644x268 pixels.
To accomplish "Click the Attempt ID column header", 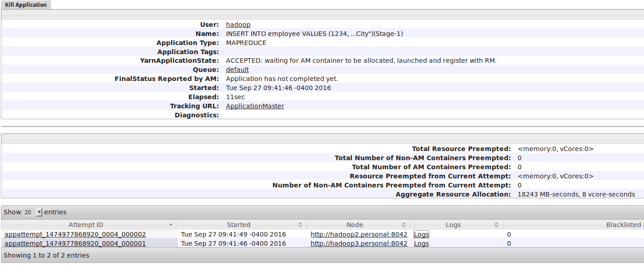I will click(86, 224).
